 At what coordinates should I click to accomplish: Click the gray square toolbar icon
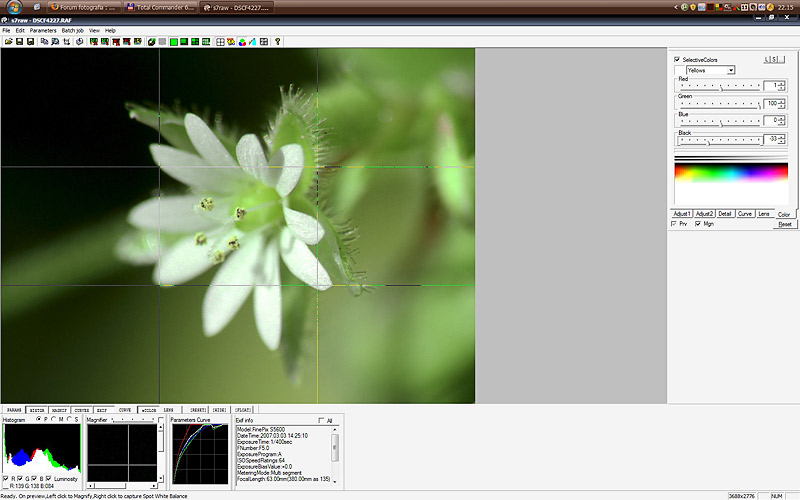162,42
